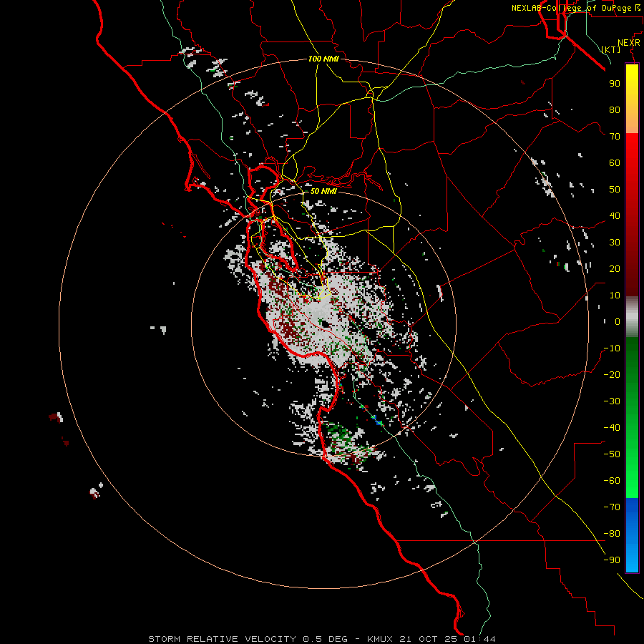This screenshot has height=644, width=644.
Task: Click the "NEXR" label near the color scale
Action: point(628,43)
